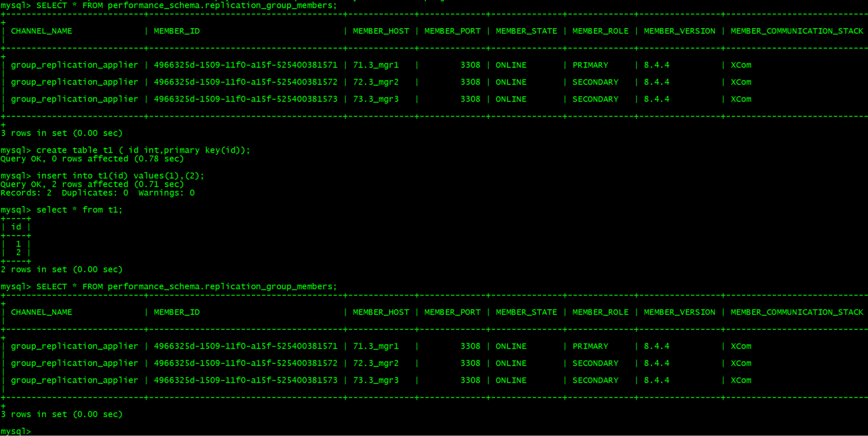Screen dimensions: 868x436
Task: Click host 71.3_mgr1 in the lower table
Action: point(376,347)
